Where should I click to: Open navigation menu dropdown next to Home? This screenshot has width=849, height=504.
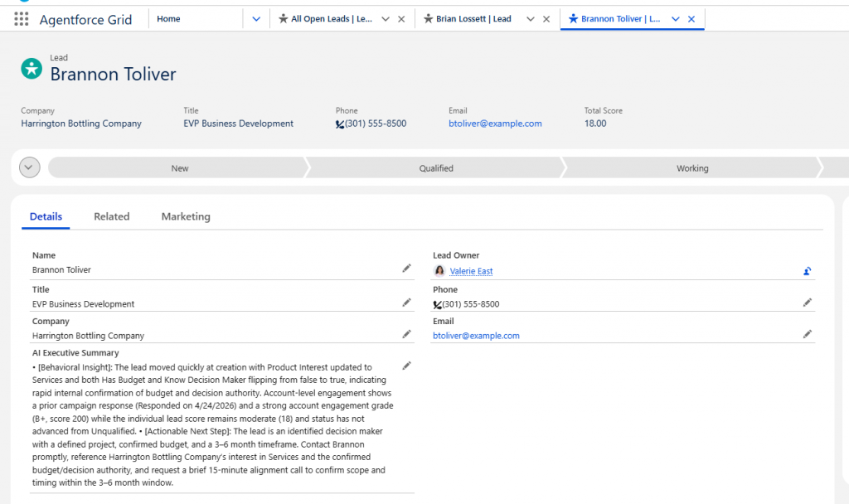pos(256,19)
